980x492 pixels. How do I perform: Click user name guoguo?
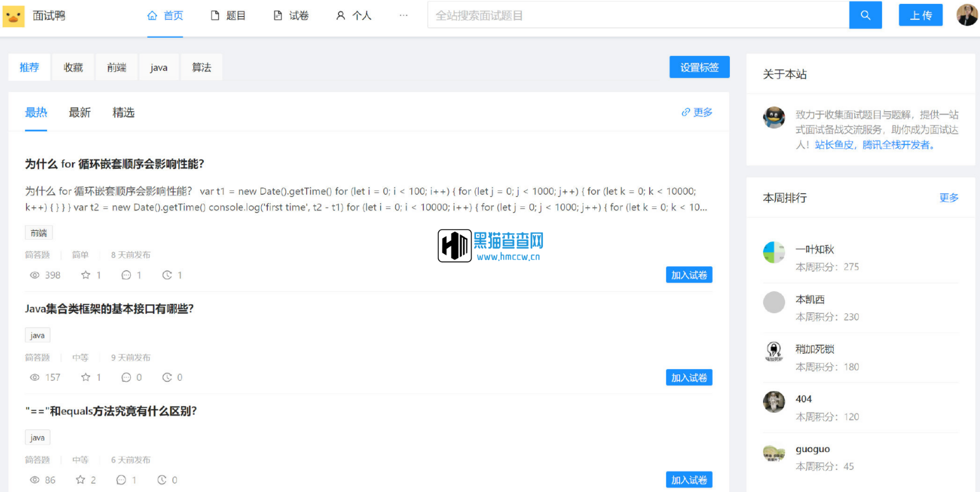pyautogui.click(x=812, y=449)
